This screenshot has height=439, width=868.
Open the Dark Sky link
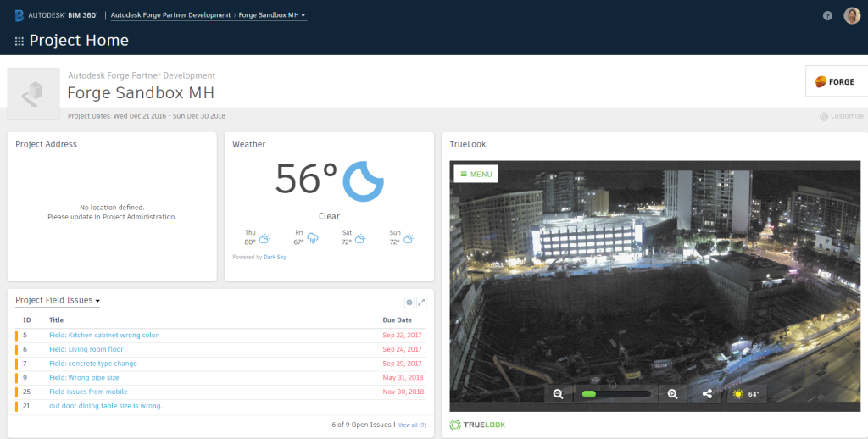click(275, 257)
